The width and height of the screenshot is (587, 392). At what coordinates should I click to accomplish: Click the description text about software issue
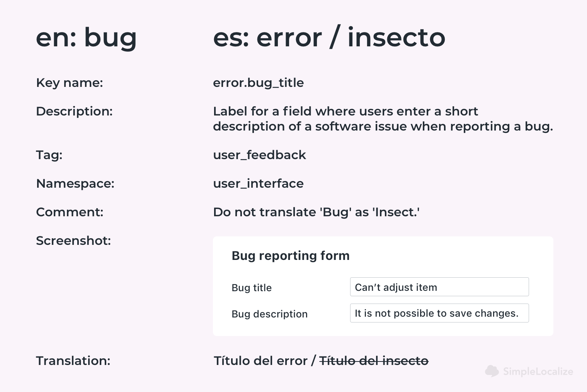pos(383,119)
